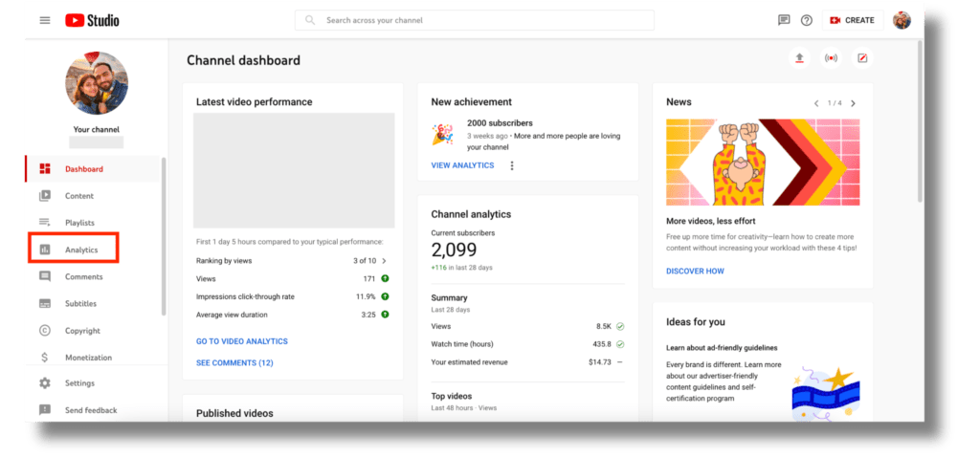Click the create post icon
The height and width of the screenshot is (457, 980).
coord(862,58)
